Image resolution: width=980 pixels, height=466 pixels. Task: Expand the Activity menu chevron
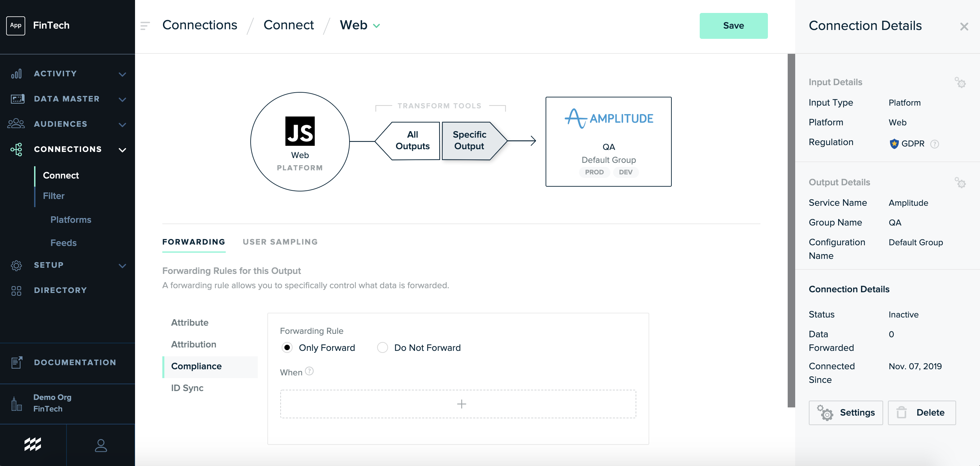(x=122, y=75)
